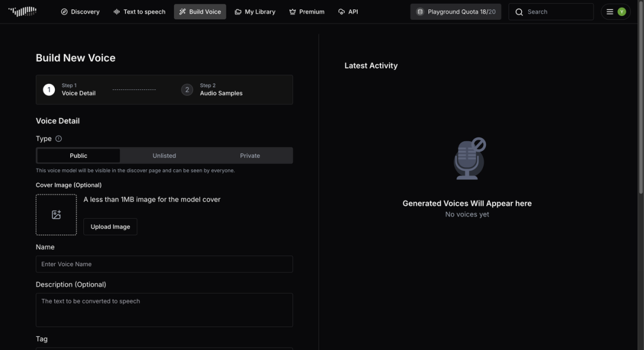The width and height of the screenshot is (644, 350).
Task: Click the muted microphone illustration
Action: (468, 159)
